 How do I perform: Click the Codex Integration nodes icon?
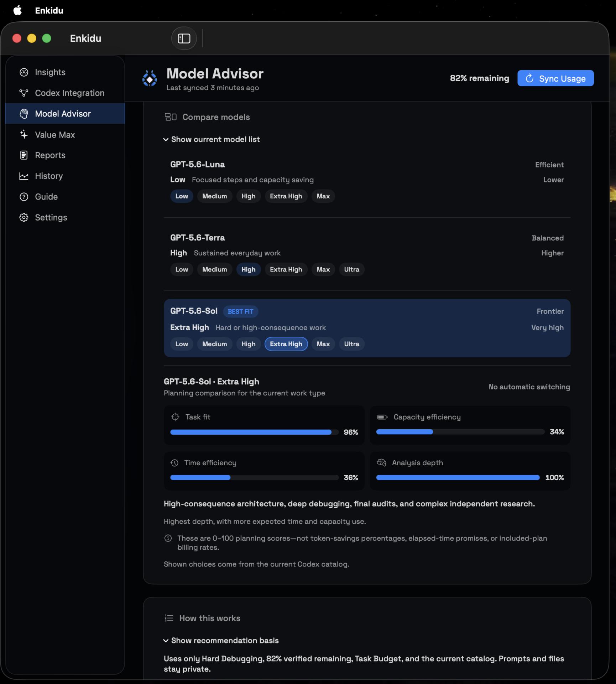click(24, 93)
